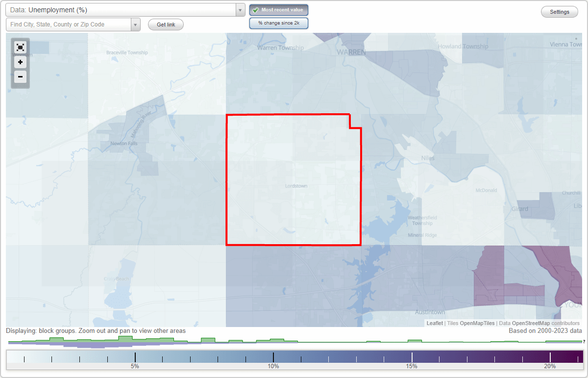588x378 pixels.
Task: Expand the data selector arrow
Action: pos(240,10)
